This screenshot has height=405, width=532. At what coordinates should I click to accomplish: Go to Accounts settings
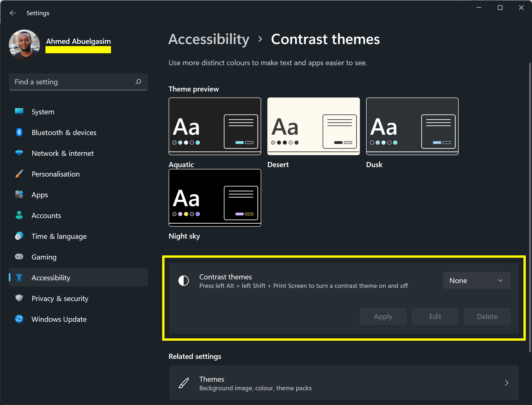click(x=46, y=215)
